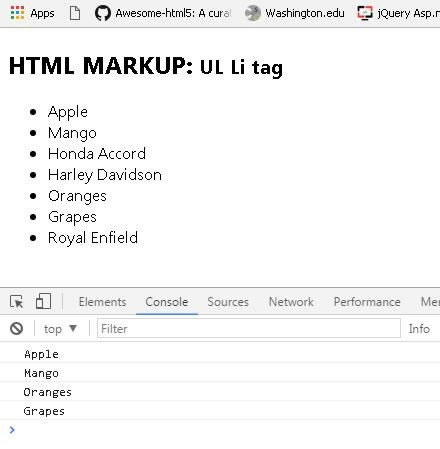
Task: Open the GitHub Awesome-html5 bookmark icon
Action: 103,13
